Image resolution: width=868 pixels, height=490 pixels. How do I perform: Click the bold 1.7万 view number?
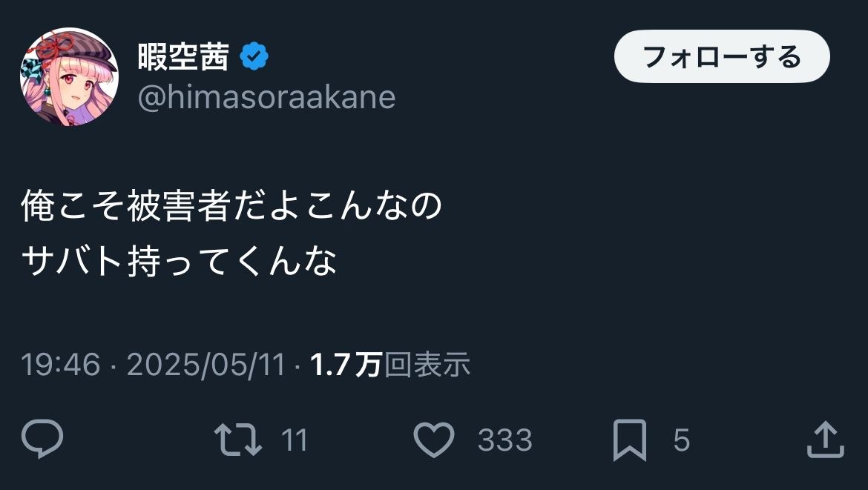346,365
